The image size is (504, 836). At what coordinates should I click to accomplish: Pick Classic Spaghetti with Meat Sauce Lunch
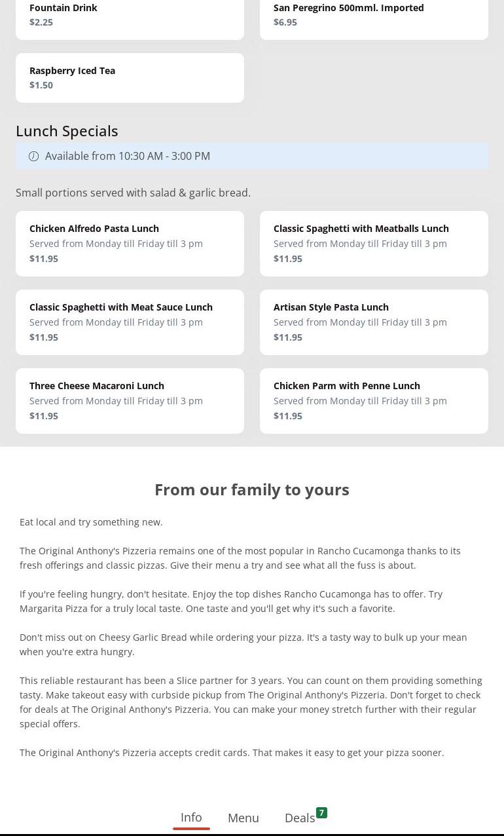(x=130, y=322)
